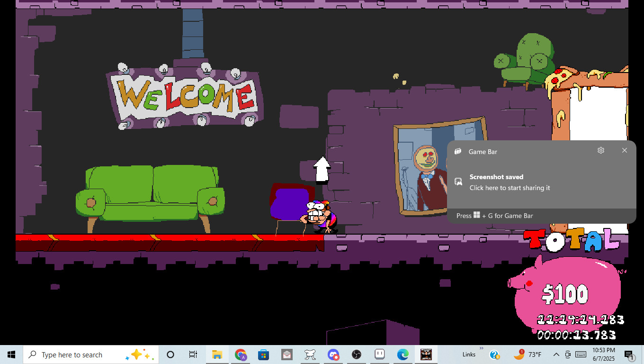Click the Screenshot saved notification message

(x=510, y=182)
